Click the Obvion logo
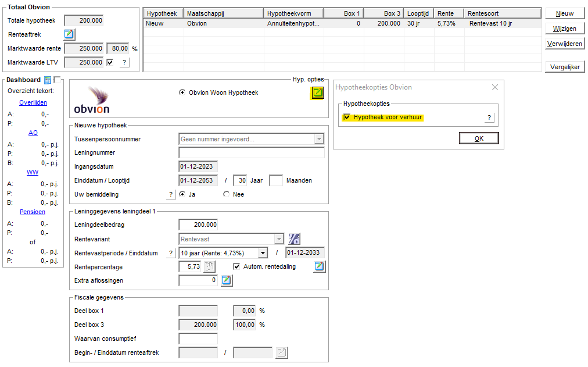Image resolution: width=588 pixels, height=367 pixels. coord(92,100)
